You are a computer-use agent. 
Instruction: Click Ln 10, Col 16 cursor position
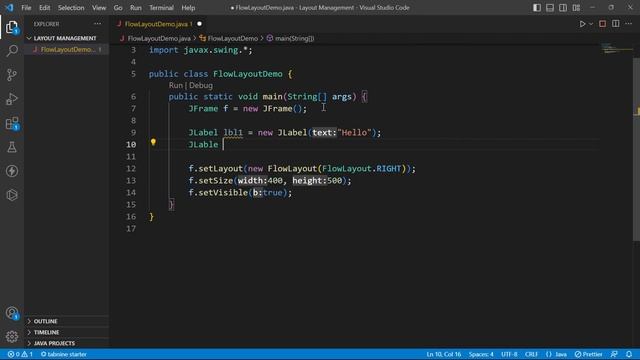click(444, 354)
